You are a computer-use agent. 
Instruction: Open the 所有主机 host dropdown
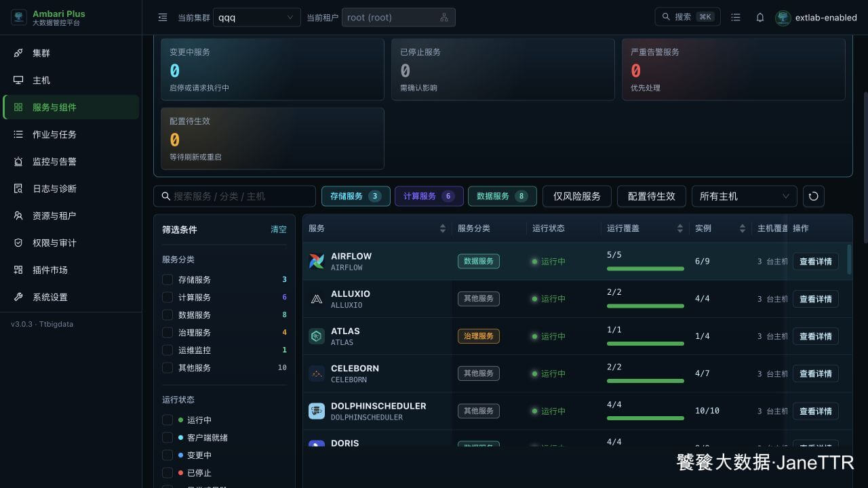pos(745,196)
